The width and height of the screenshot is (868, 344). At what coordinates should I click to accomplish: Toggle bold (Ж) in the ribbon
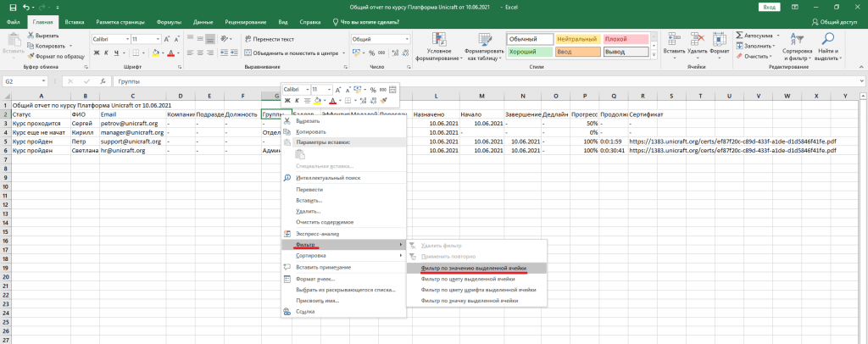pyautogui.click(x=97, y=53)
